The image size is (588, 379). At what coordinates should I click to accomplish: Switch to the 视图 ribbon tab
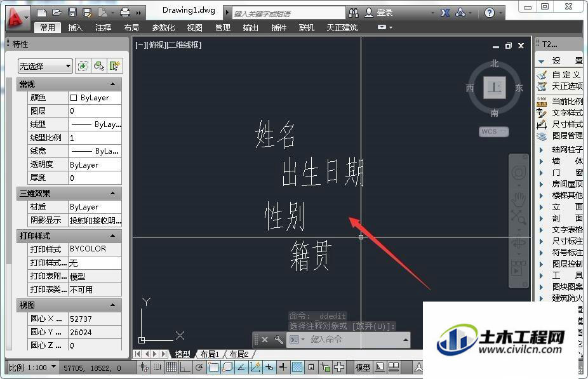tap(194, 28)
